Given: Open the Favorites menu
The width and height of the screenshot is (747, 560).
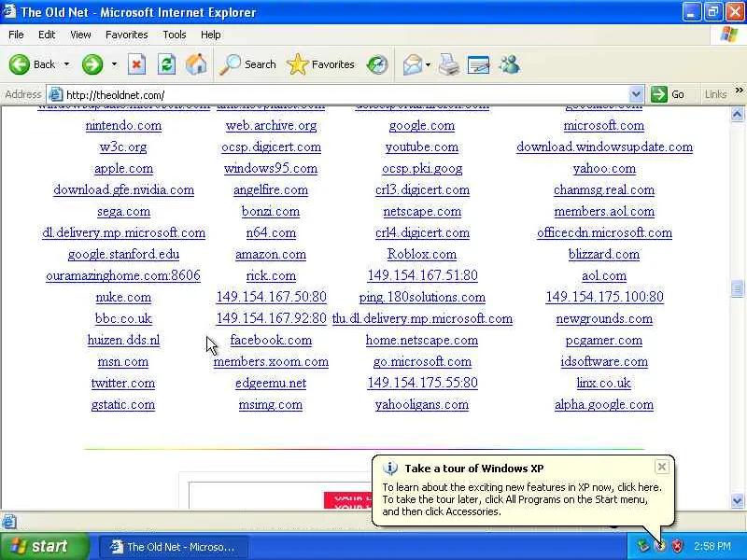Looking at the screenshot, I should [x=127, y=35].
